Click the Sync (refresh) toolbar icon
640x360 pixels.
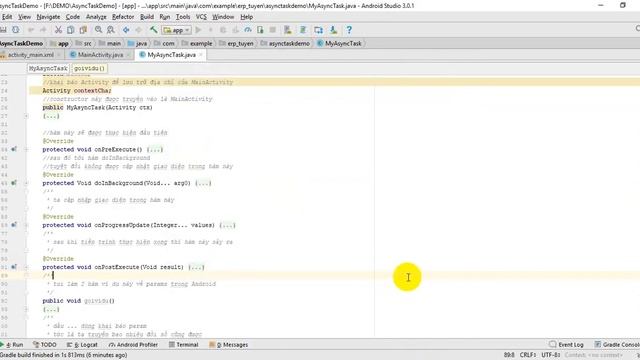tap(16, 30)
